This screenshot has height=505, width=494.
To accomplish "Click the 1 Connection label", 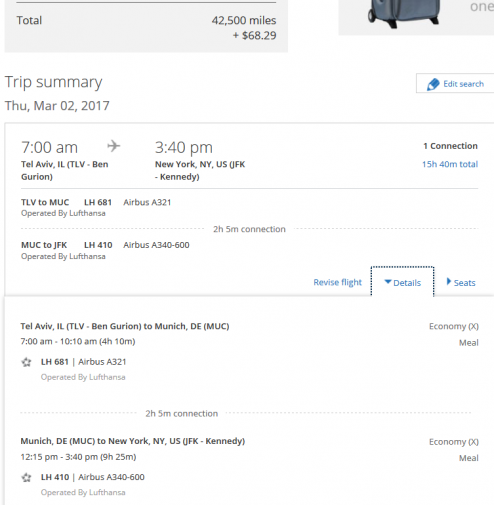I will click(x=450, y=146).
